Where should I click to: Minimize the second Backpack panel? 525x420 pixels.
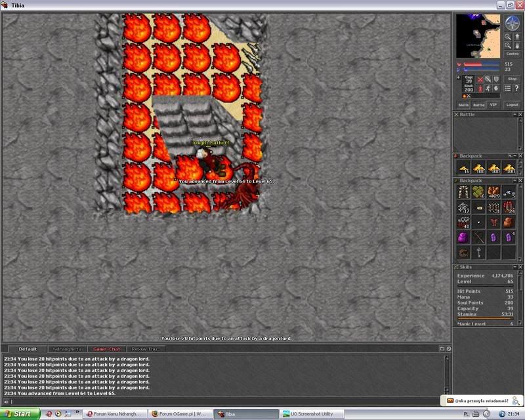(x=515, y=180)
